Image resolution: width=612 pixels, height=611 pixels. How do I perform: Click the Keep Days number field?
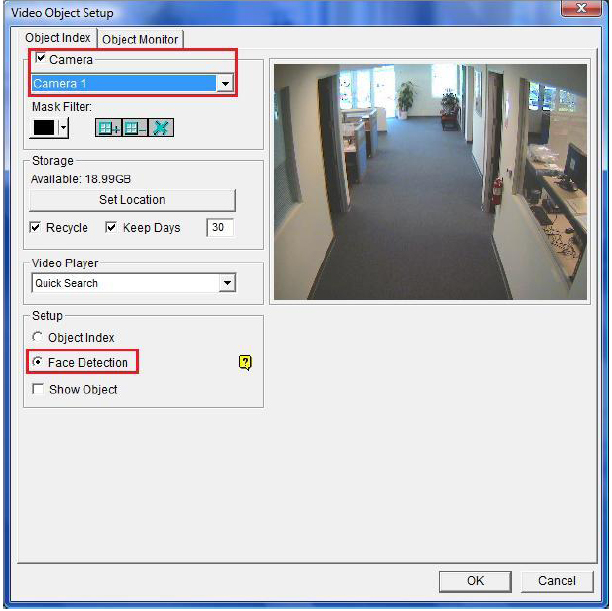point(220,227)
